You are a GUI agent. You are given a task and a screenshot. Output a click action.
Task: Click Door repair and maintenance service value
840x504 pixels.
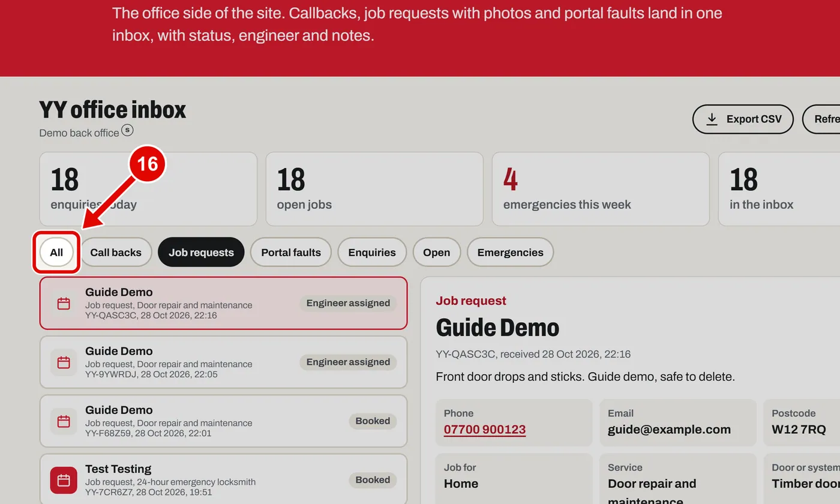(x=652, y=492)
